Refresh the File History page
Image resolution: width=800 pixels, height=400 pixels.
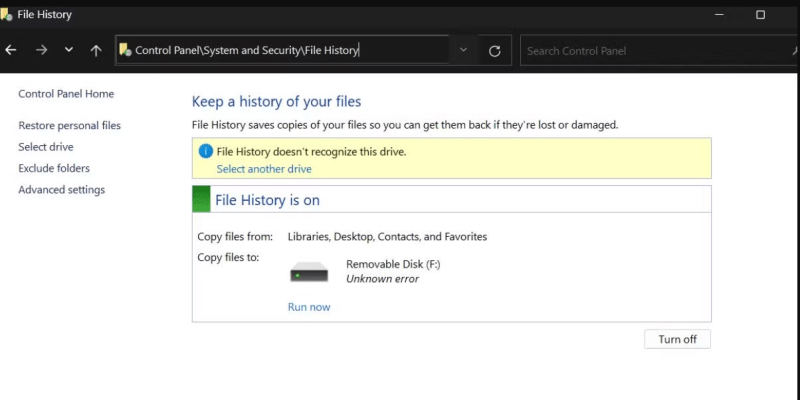click(494, 51)
